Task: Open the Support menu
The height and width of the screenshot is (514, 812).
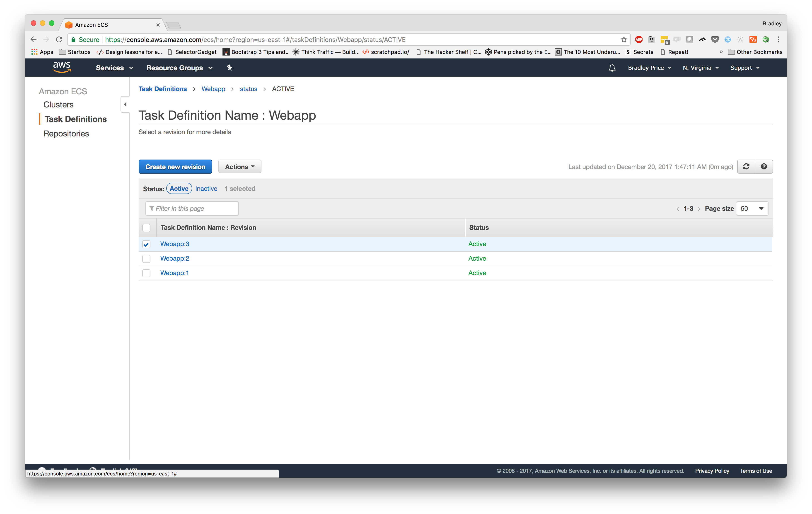Action: point(745,68)
